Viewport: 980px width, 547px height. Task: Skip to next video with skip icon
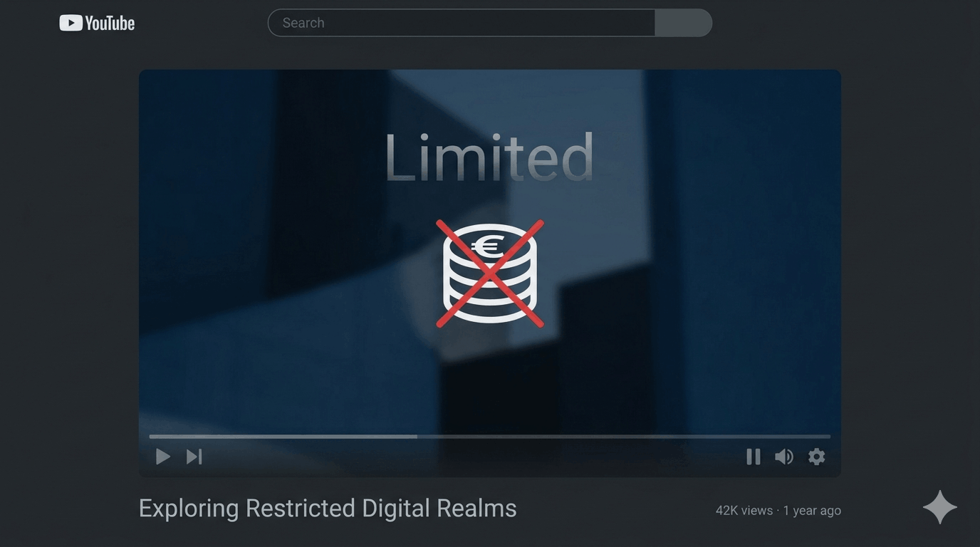pyautogui.click(x=194, y=457)
